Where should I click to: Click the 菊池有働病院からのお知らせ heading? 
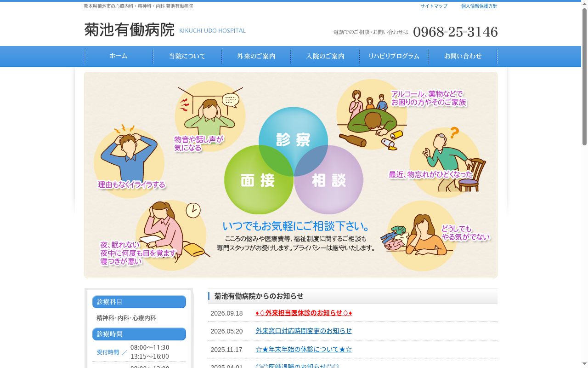(259, 296)
